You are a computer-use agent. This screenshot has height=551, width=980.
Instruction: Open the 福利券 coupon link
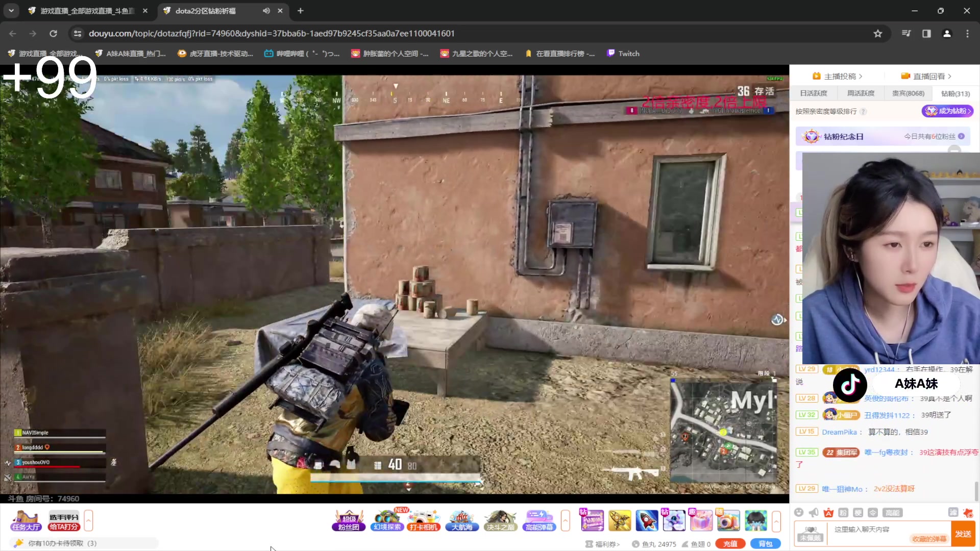(x=603, y=544)
